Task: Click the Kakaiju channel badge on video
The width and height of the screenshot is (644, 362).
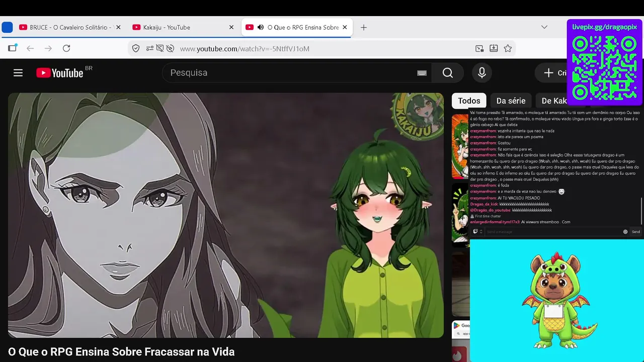Action: [x=417, y=115]
